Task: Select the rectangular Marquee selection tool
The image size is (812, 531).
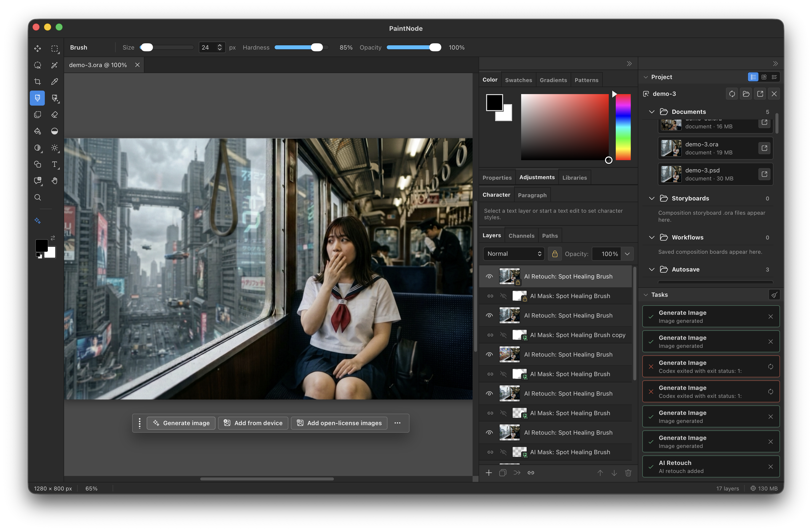Action: click(x=54, y=49)
